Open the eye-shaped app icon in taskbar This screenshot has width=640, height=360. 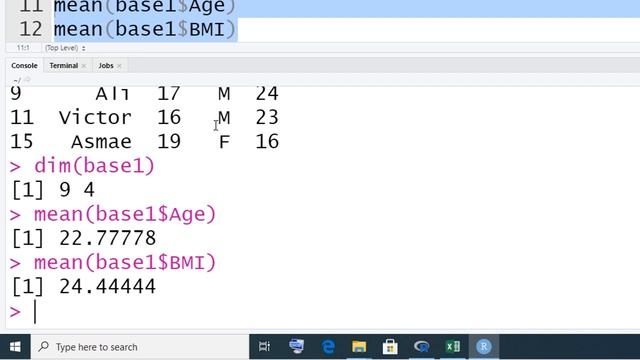(x=421, y=347)
